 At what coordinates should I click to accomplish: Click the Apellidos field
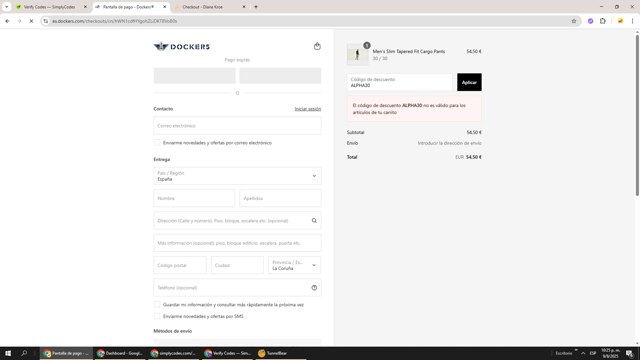[x=280, y=198]
